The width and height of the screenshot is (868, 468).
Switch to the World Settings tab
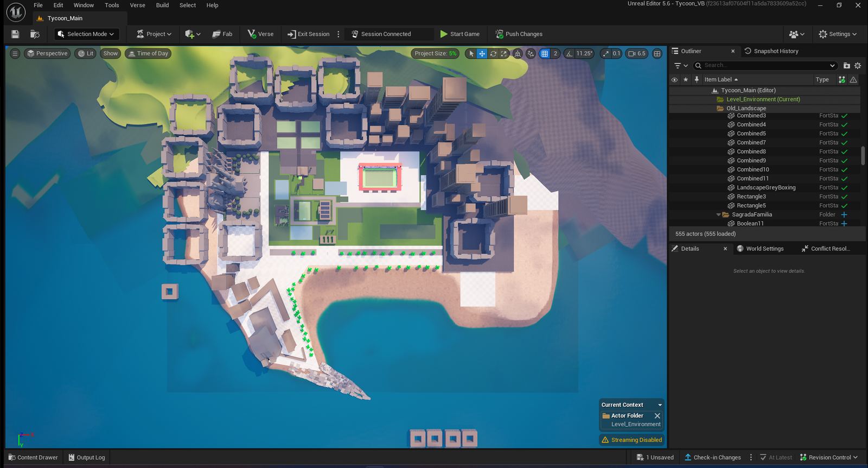pyautogui.click(x=760, y=249)
